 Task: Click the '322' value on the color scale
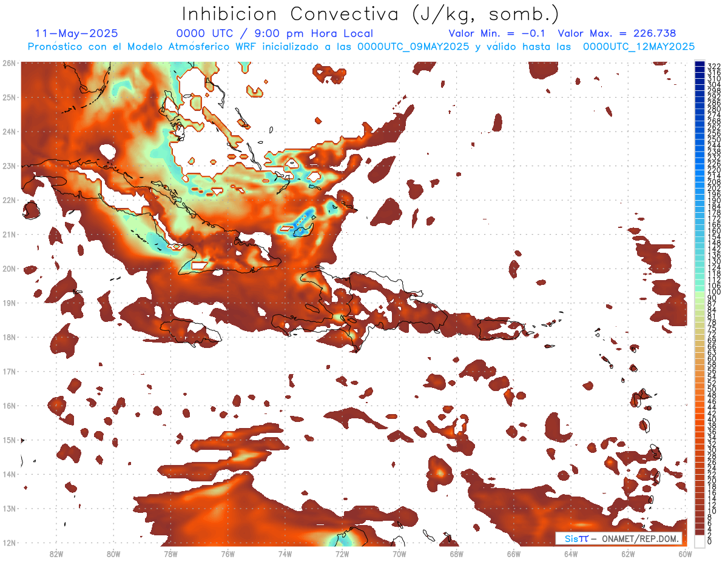click(x=713, y=66)
